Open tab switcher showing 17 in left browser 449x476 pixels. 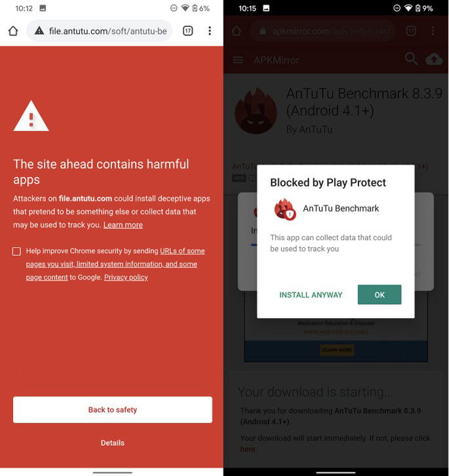click(187, 31)
